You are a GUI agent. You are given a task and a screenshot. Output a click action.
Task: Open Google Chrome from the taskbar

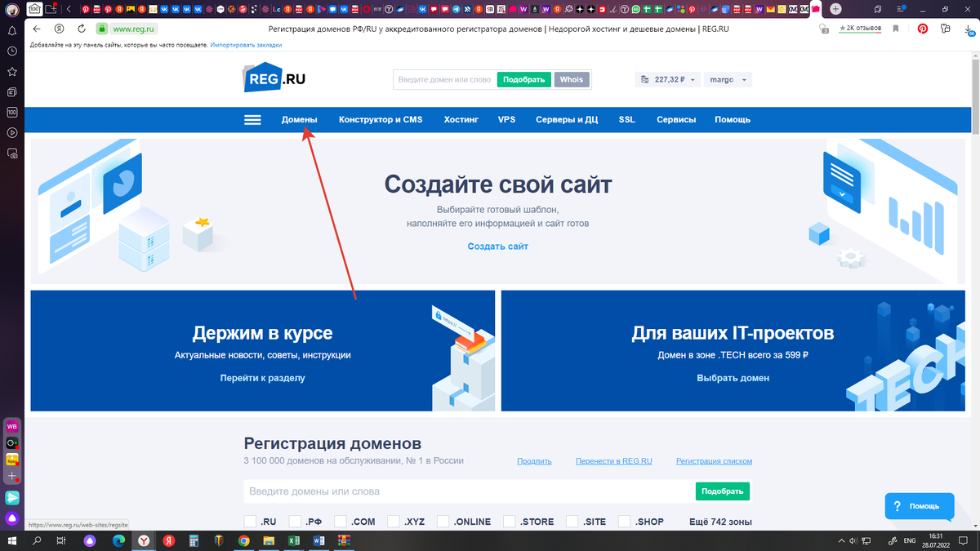coord(243,540)
